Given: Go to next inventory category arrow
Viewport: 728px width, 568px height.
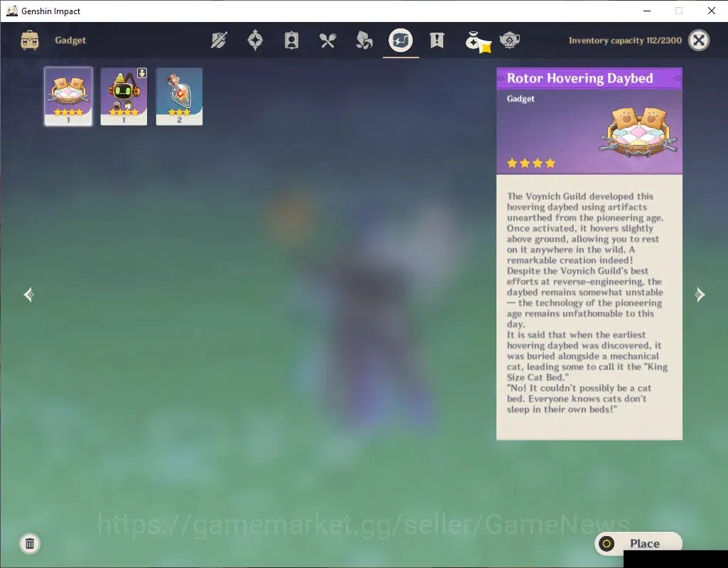Looking at the screenshot, I should tap(700, 294).
